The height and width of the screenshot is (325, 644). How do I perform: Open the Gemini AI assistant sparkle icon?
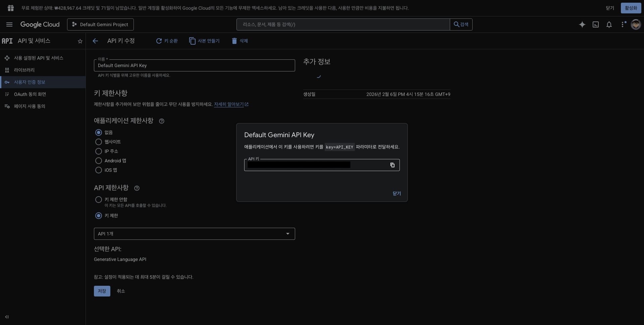click(582, 24)
